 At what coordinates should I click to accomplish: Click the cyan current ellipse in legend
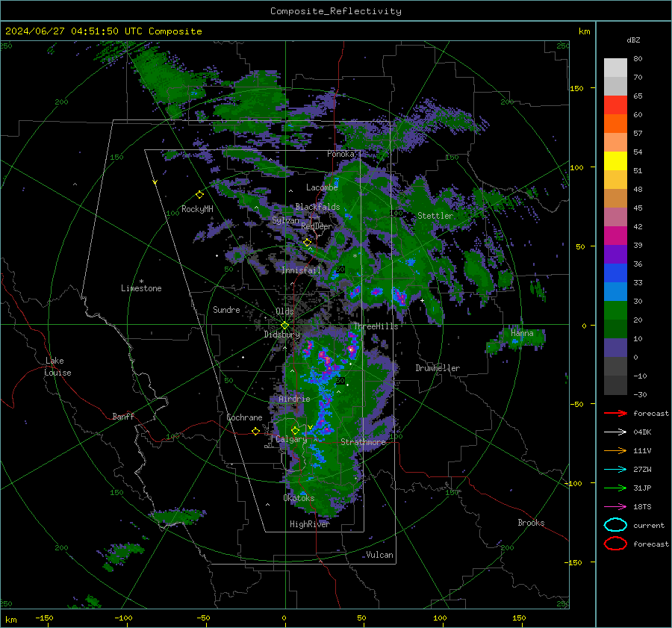point(615,525)
